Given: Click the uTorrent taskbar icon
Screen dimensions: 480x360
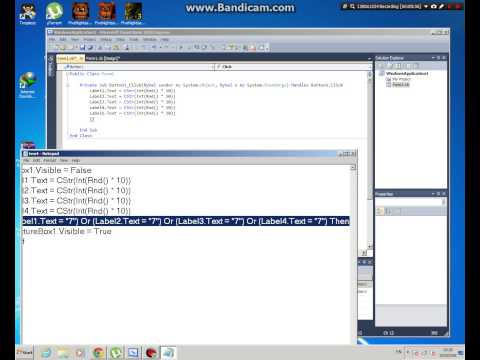Looking at the screenshot, I should pyautogui.click(x=116, y=353).
